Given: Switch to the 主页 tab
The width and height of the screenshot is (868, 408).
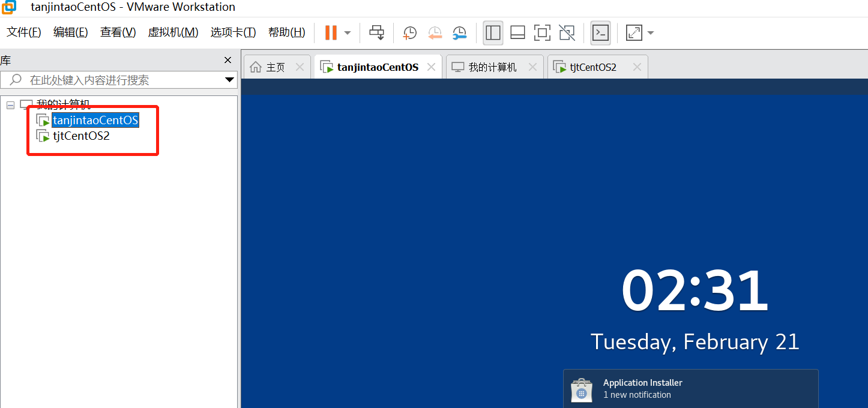Looking at the screenshot, I should coord(276,67).
